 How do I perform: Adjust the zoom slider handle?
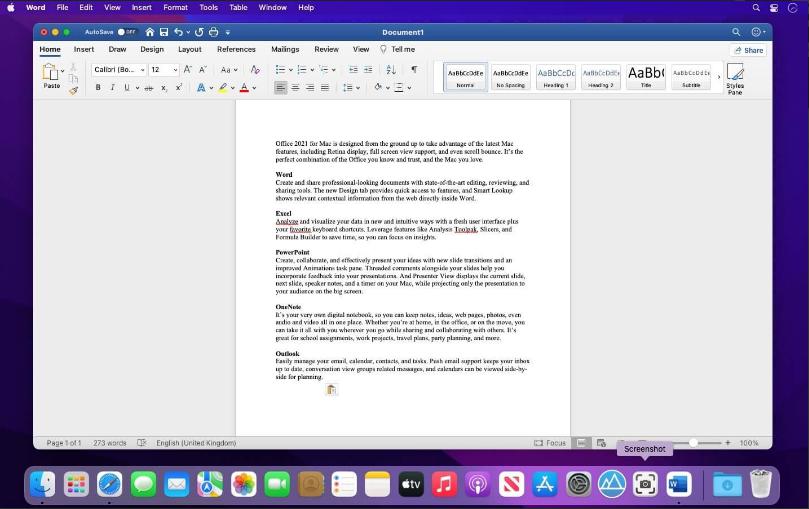point(693,442)
